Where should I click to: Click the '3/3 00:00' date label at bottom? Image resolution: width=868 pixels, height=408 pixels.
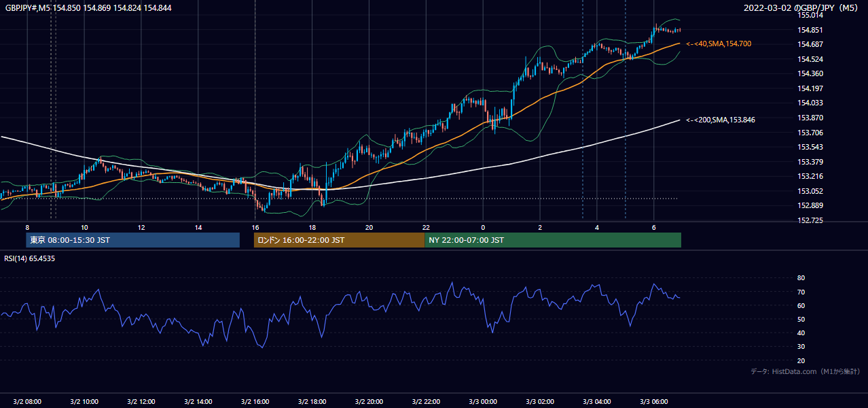pos(484,402)
